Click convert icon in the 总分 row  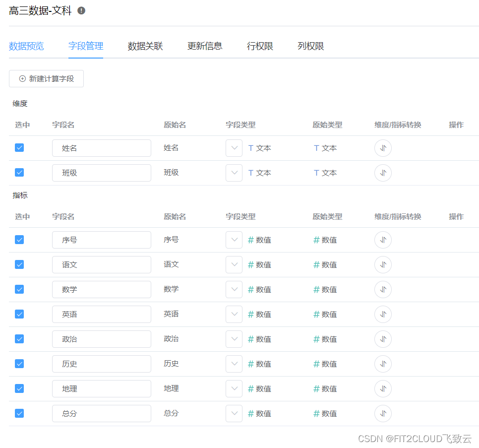[383, 413]
